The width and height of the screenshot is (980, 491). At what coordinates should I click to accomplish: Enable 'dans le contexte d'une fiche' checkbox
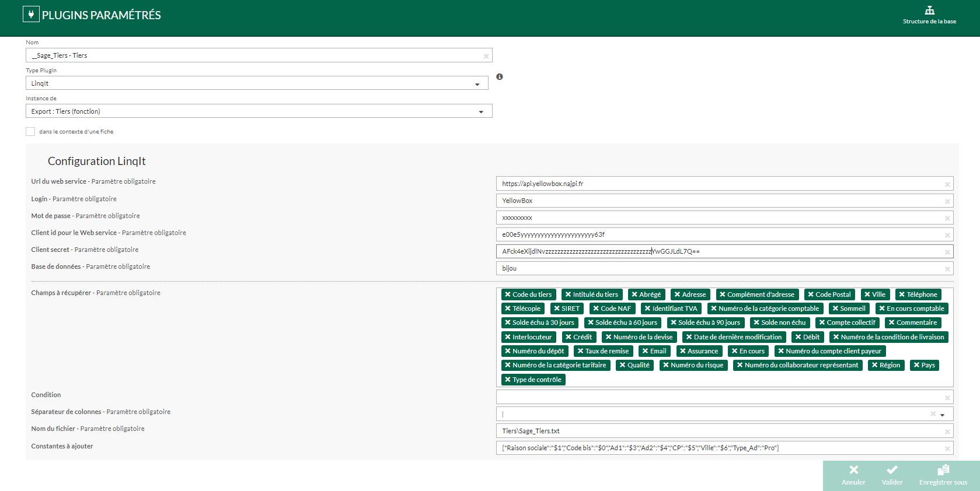point(30,132)
